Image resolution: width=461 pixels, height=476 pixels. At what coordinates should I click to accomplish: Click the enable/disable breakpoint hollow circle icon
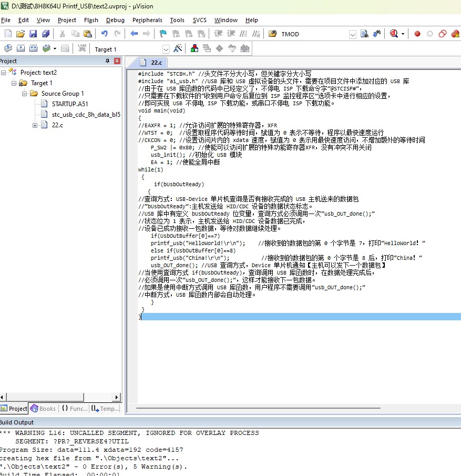coord(430,34)
